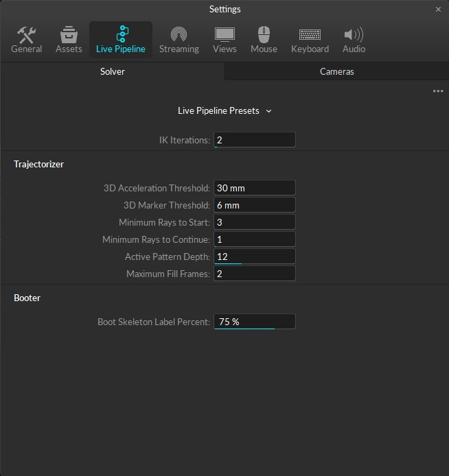449x476 pixels.
Task: Open the three-dot options menu
Action: click(x=438, y=91)
